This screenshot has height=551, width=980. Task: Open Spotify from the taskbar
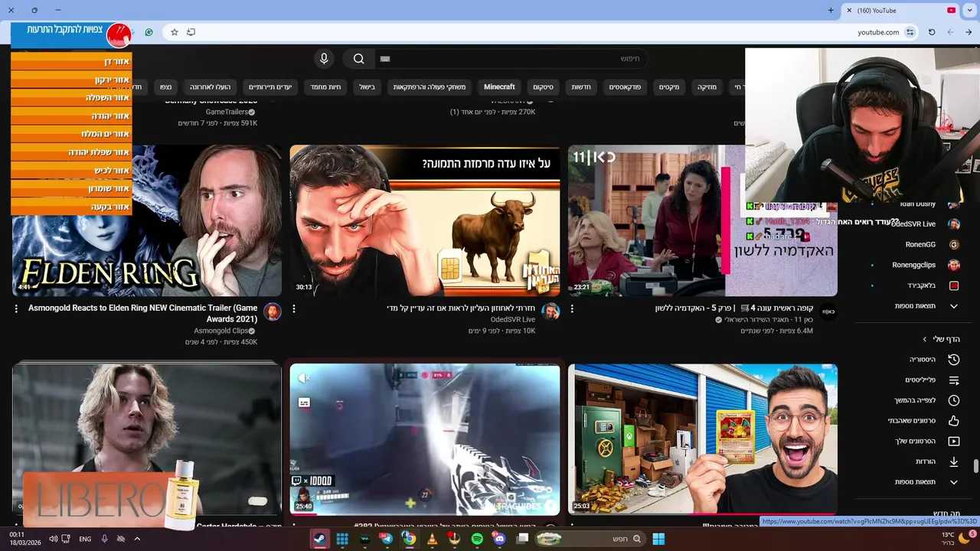pos(477,539)
